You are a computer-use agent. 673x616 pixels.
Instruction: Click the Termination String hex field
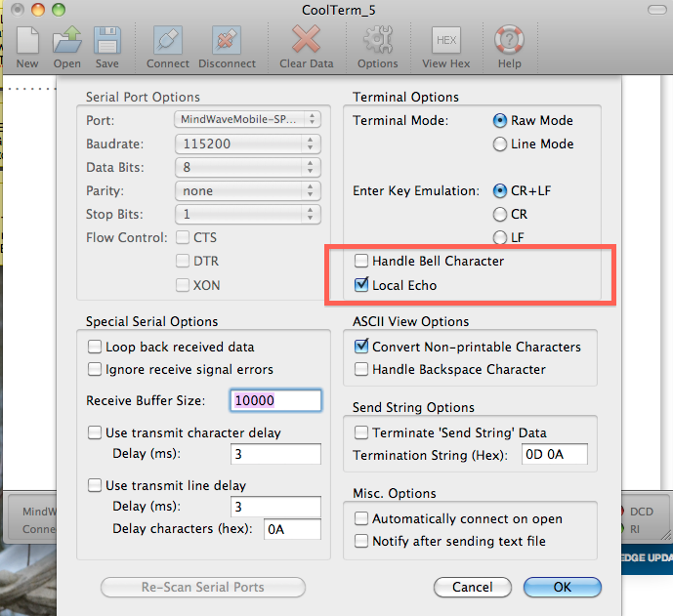click(x=553, y=455)
